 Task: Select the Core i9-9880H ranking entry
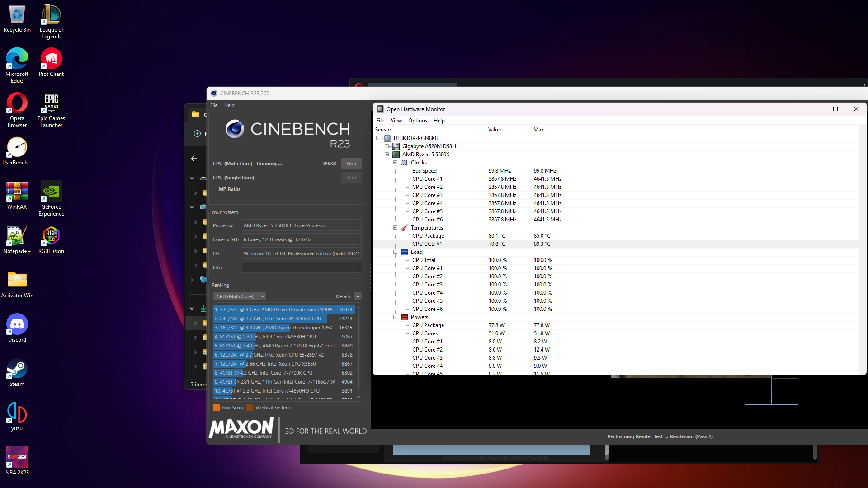pyautogui.click(x=283, y=337)
